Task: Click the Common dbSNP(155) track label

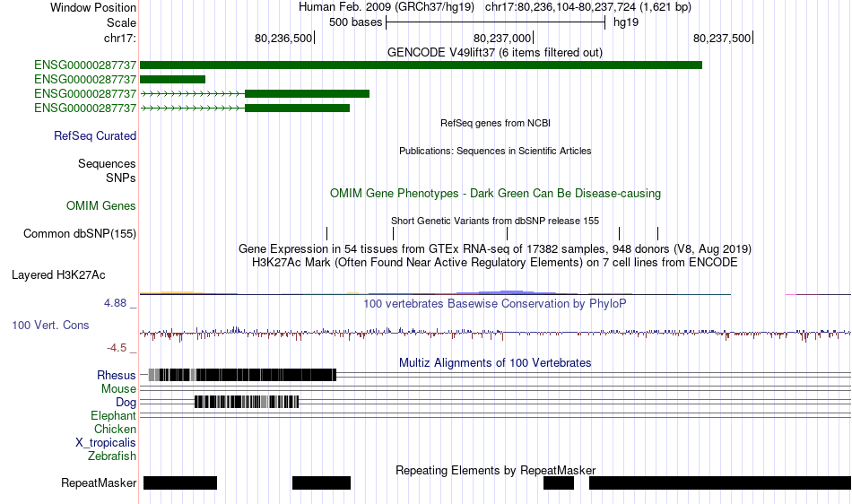Action: (x=80, y=233)
